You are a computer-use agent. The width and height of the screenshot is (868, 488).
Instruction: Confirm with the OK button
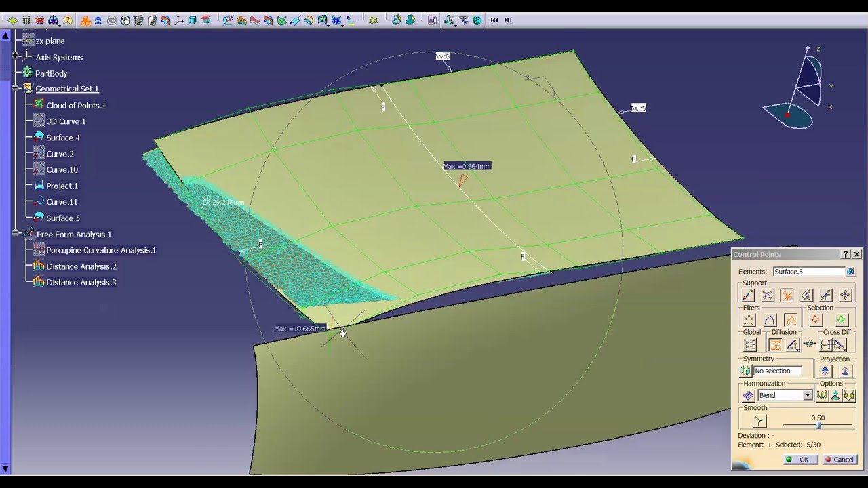coord(800,460)
